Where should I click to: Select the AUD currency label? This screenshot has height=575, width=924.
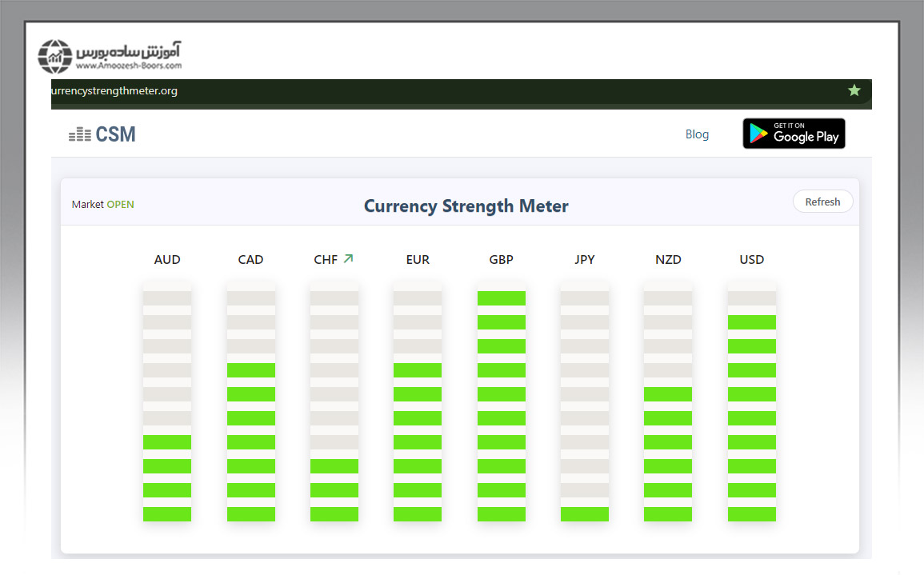tap(167, 260)
